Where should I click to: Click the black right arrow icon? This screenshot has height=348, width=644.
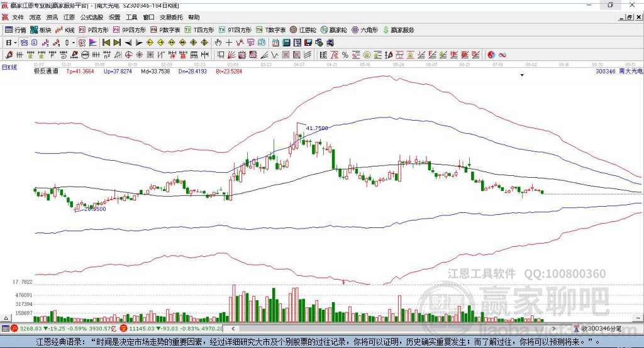(x=139, y=43)
